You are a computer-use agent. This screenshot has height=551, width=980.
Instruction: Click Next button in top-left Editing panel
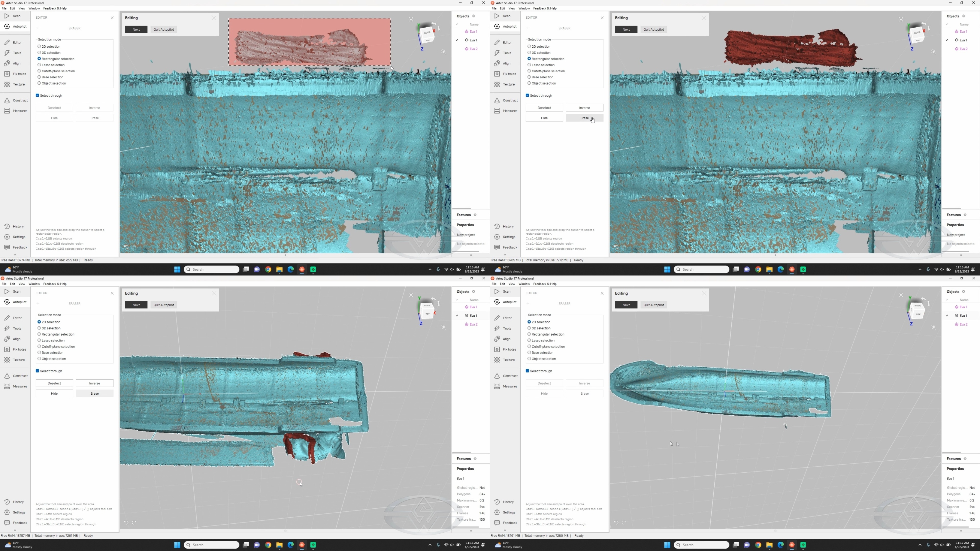(x=136, y=29)
